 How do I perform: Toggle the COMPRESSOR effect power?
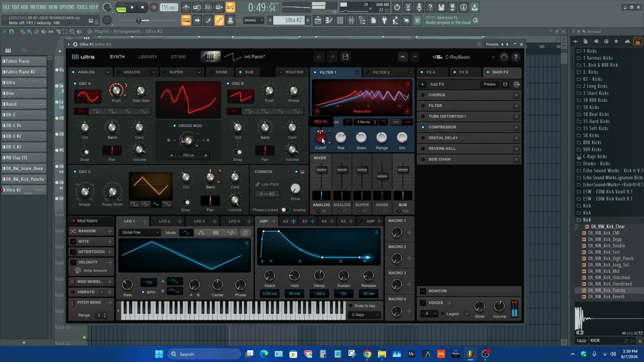coord(423,127)
